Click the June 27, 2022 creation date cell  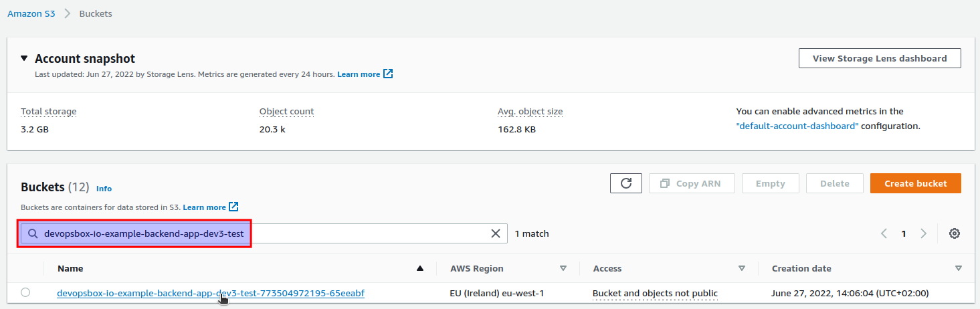(850, 293)
